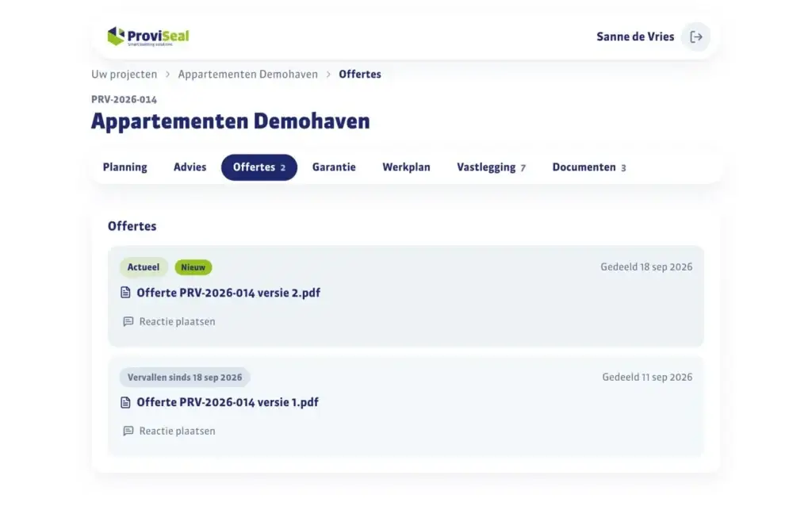Select the Offertes tab
This screenshot has width=812, height=514.
click(259, 167)
